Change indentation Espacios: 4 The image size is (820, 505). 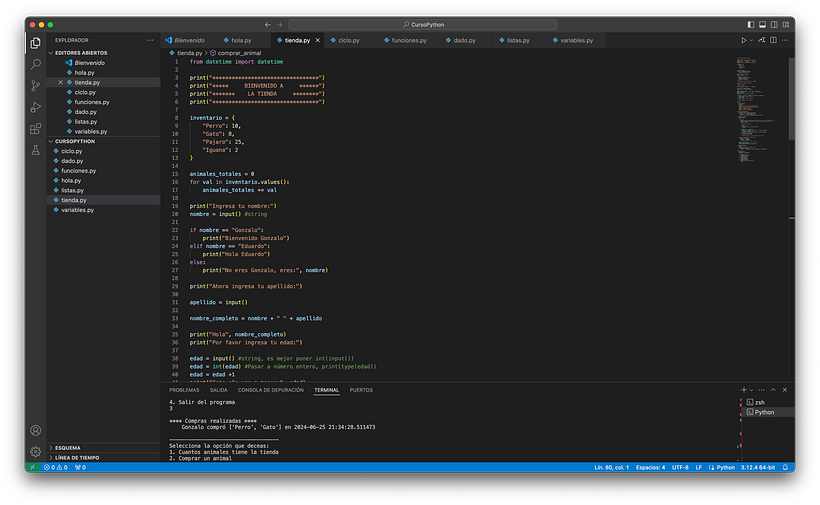[651, 467]
